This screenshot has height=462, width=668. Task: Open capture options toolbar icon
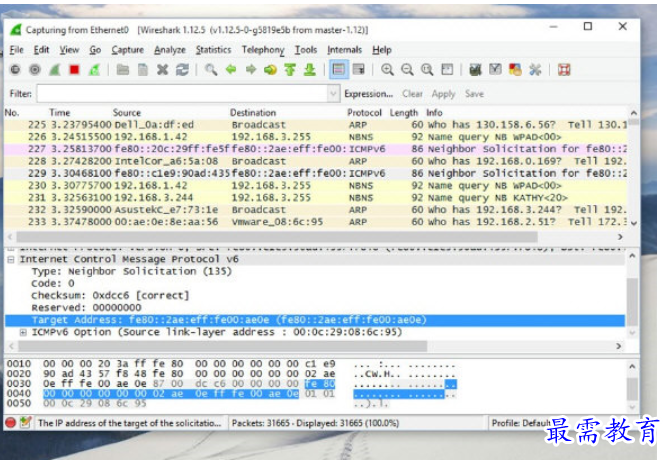pyautogui.click(x=35, y=69)
